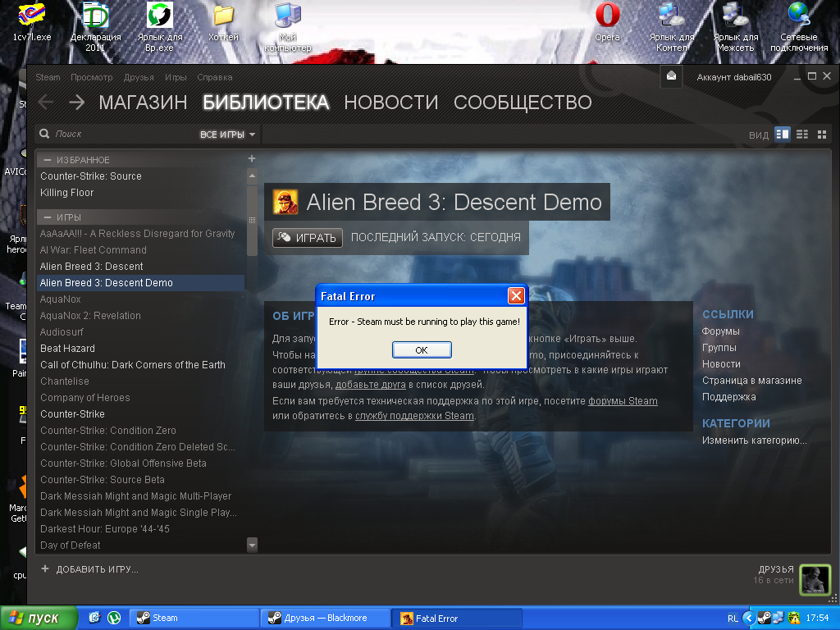Click game list scrollbar down arrow
This screenshot has height=630, width=840.
click(x=252, y=546)
